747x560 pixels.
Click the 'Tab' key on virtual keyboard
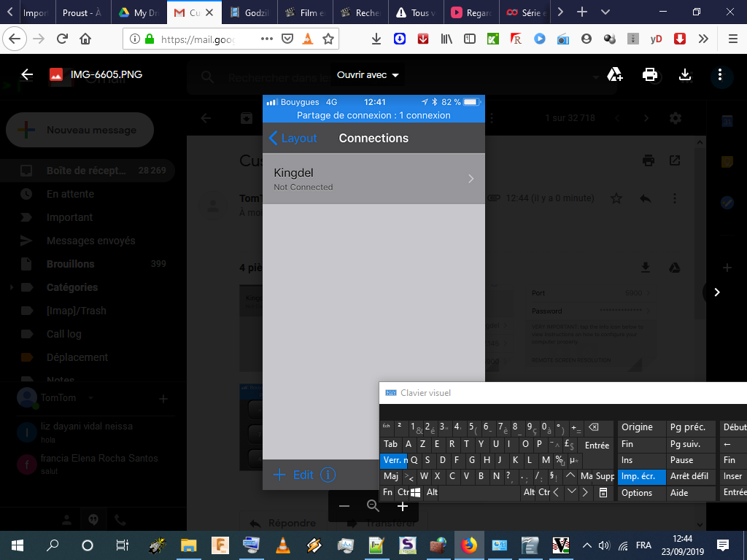(x=391, y=444)
